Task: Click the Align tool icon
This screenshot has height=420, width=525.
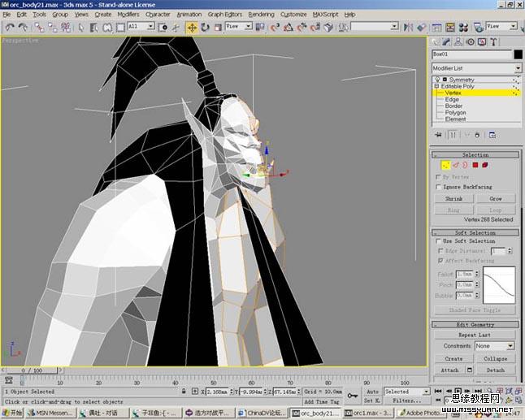Action: (x=421, y=28)
